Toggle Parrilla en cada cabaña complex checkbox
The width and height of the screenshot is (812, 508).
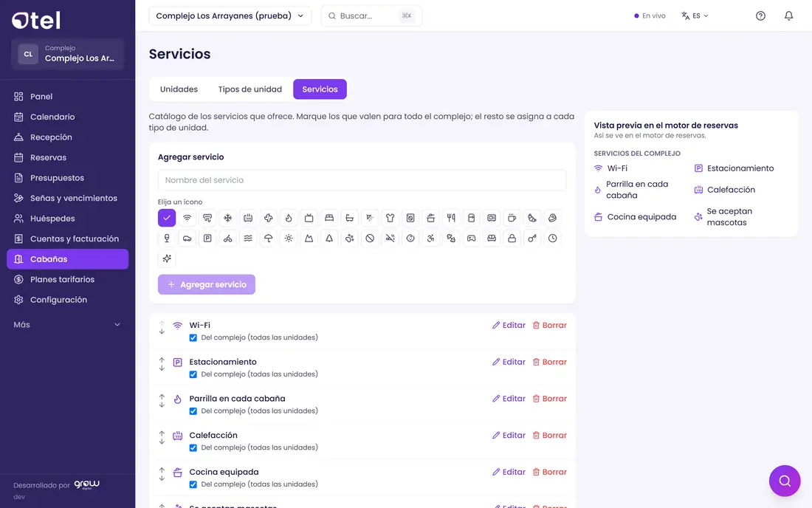[193, 411]
